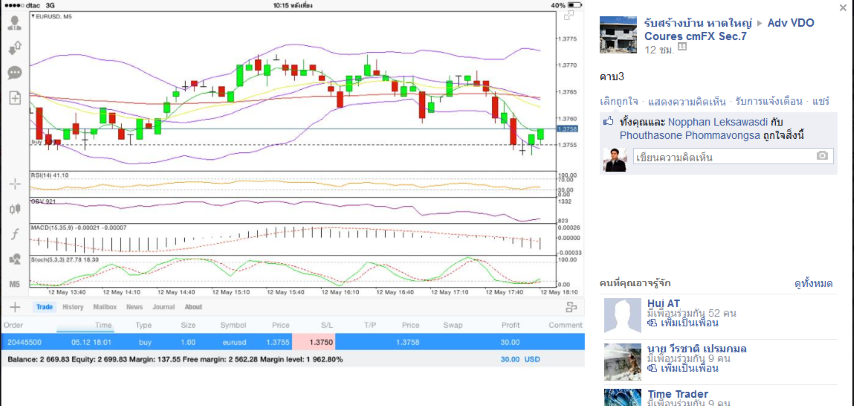Open Hui AT profile name
The image size is (854, 406).
point(663,303)
